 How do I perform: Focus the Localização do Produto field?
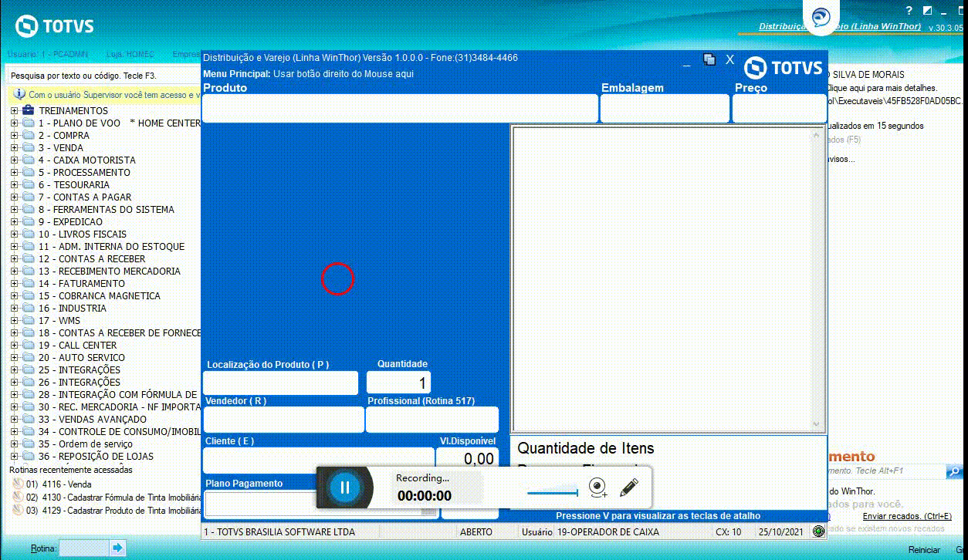281,383
